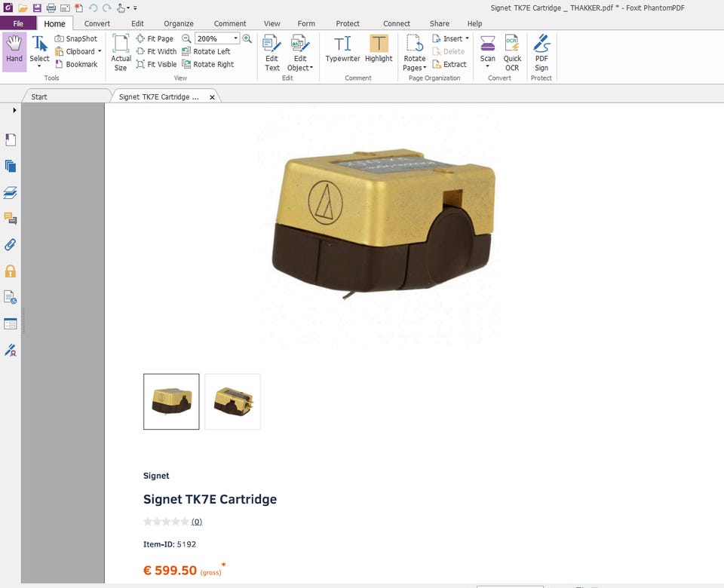This screenshot has height=588, width=724.
Task: Expand the Insert pages dropdown
Action: [x=467, y=38]
